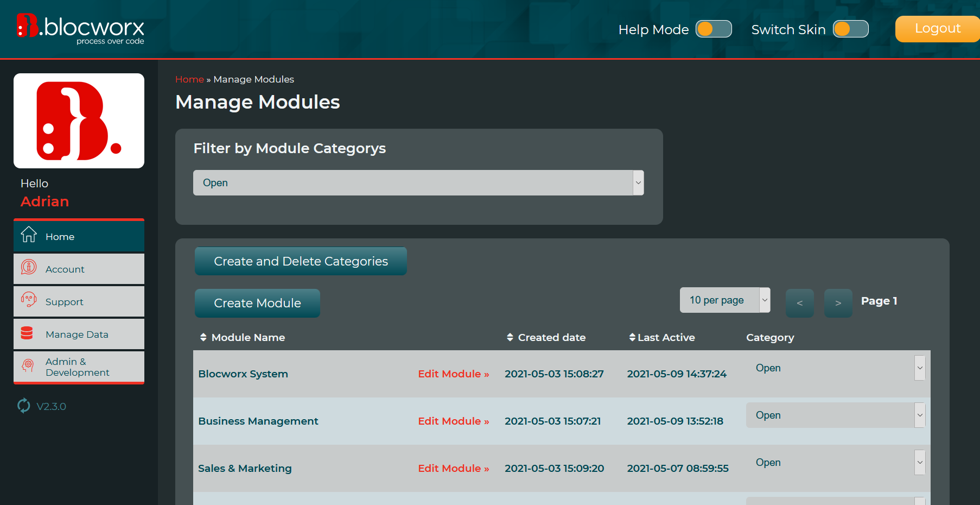Open the Manage Data menu item
This screenshot has height=505, width=980.
(x=79, y=334)
